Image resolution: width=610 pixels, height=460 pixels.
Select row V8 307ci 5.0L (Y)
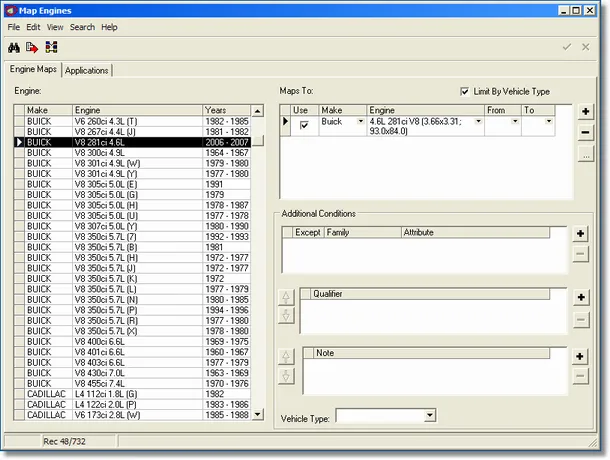pos(132,226)
